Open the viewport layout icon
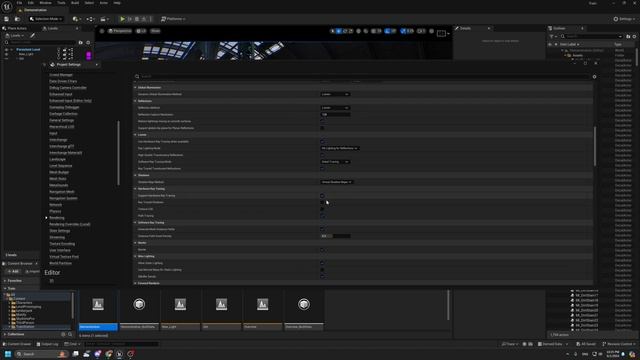The height and width of the screenshot is (360, 640). [x=441, y=33]
